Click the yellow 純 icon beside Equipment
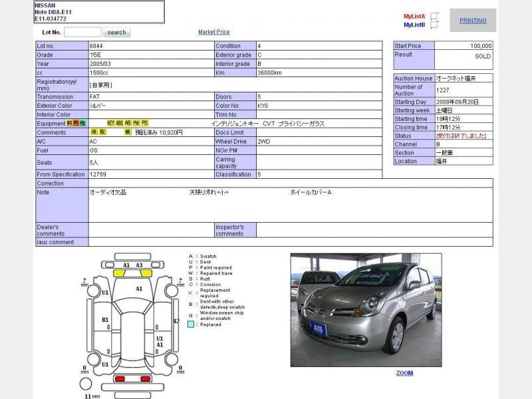The image size is (532, 399). [x=70, y=123]
